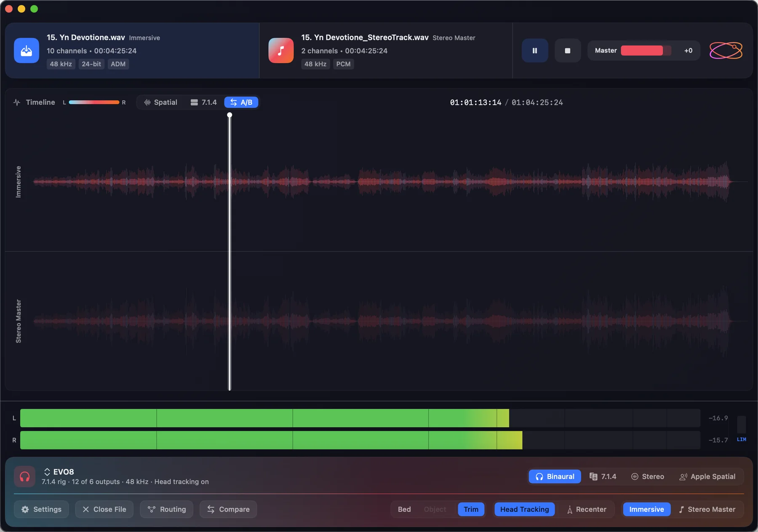Click the red music note file icon
758x532 pixels.
[281, 51]
